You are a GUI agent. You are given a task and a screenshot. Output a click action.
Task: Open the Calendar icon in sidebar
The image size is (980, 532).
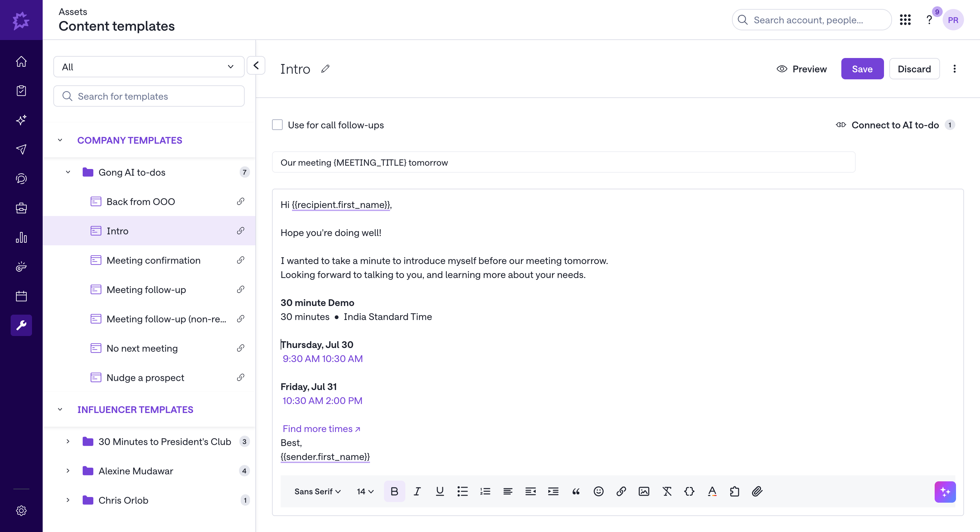21,296
